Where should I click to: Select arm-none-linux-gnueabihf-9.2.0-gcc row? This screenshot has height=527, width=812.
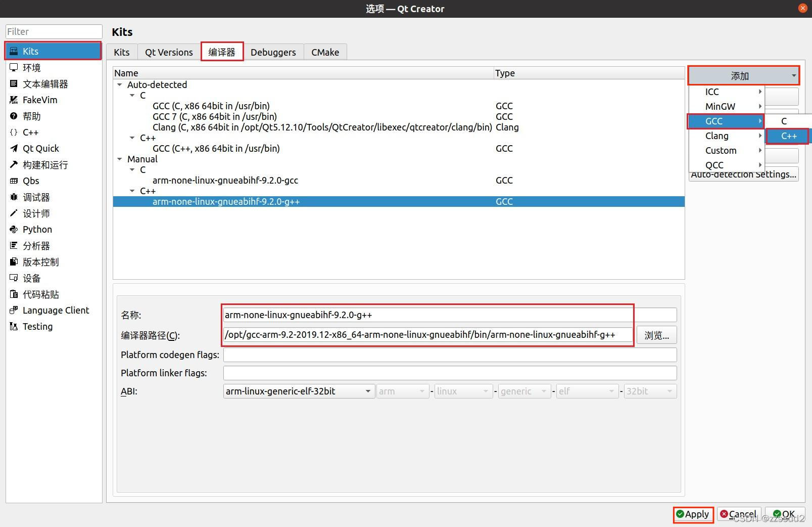tap(399, 180)
